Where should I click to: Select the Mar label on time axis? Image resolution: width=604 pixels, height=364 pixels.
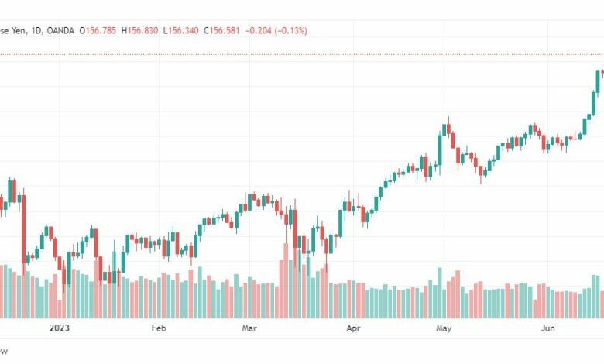(x=249, y=328)
